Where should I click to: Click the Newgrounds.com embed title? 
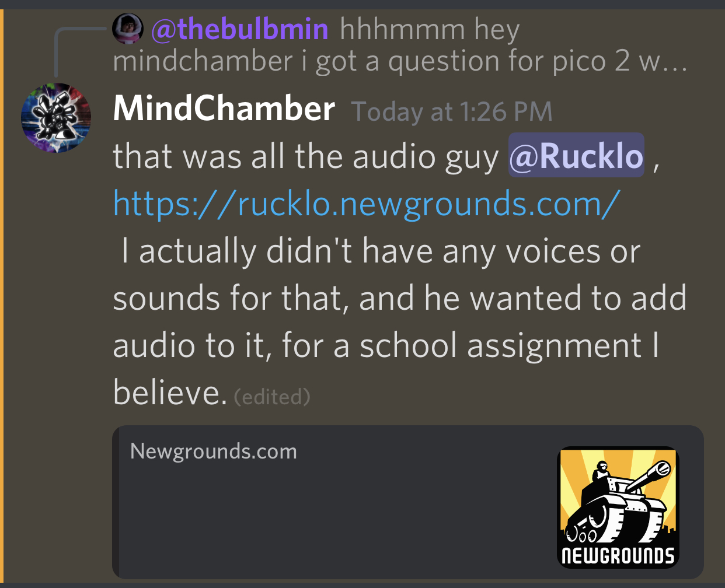(214, 451)
